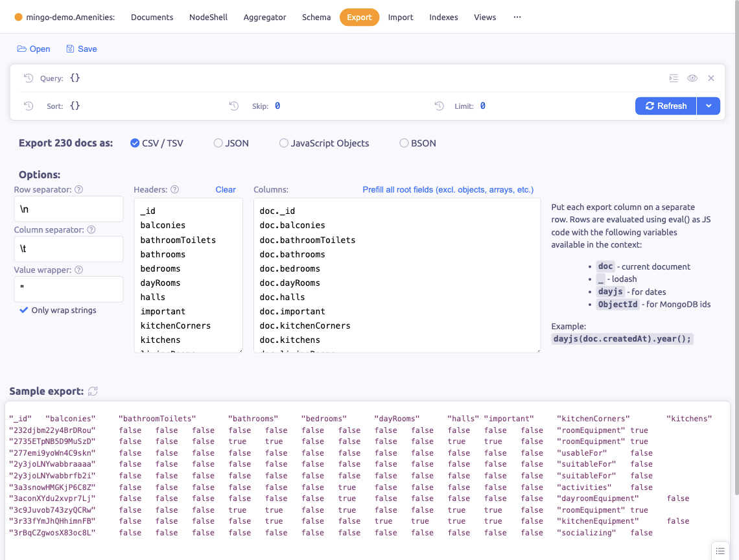Click the Value wrapper help icon
Image resolution: width=739 pixels, height=560 pixels.
78,270
